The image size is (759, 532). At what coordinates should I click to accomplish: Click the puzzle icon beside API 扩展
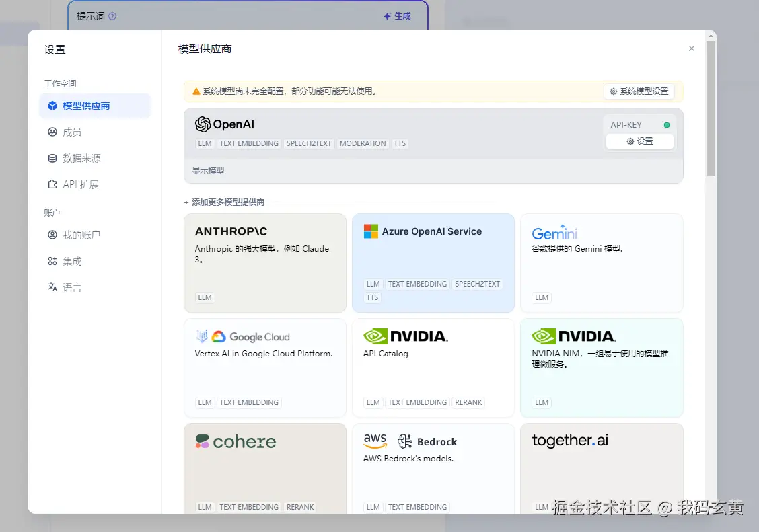[x=52, y=184]
